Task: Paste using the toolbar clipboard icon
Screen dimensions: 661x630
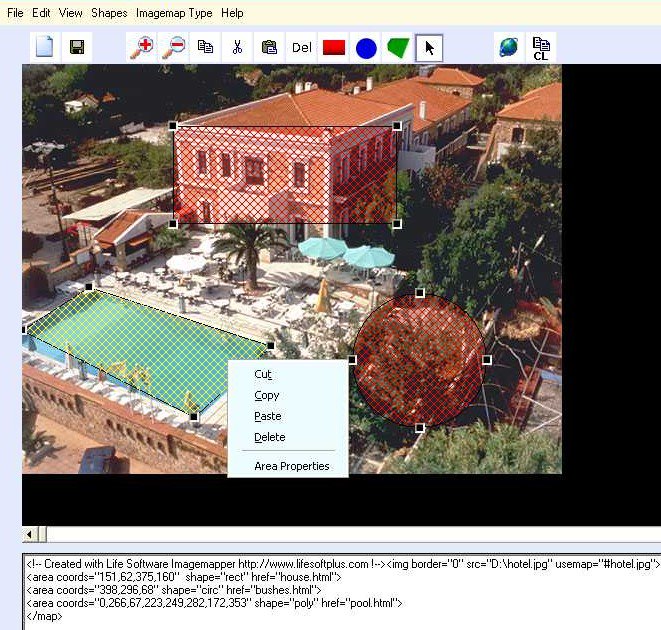Action: click(269, 47)
